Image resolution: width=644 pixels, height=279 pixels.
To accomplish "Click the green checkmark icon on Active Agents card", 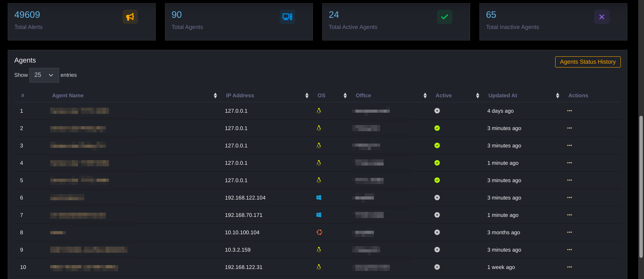I will (x=444, y=17).
